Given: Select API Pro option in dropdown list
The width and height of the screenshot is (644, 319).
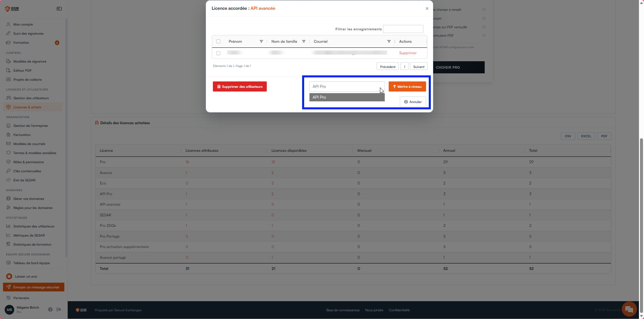Looking at the screenshot, I should point(347,97).
